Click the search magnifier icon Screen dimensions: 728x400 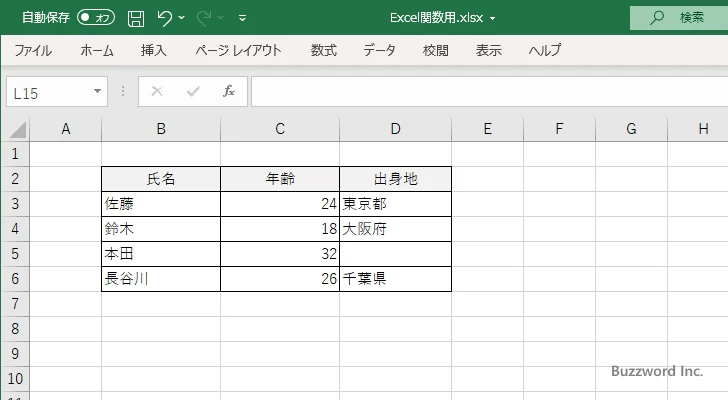656,18
